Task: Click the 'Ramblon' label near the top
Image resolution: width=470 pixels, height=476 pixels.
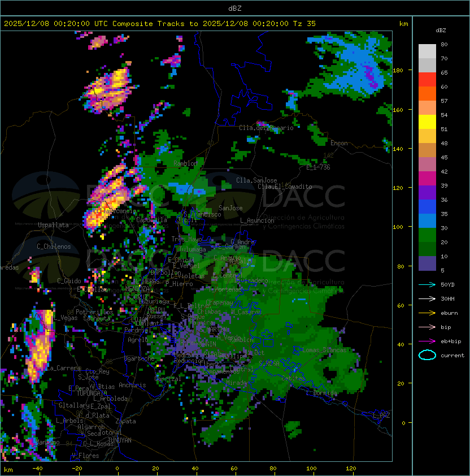Action: (185, 163)
